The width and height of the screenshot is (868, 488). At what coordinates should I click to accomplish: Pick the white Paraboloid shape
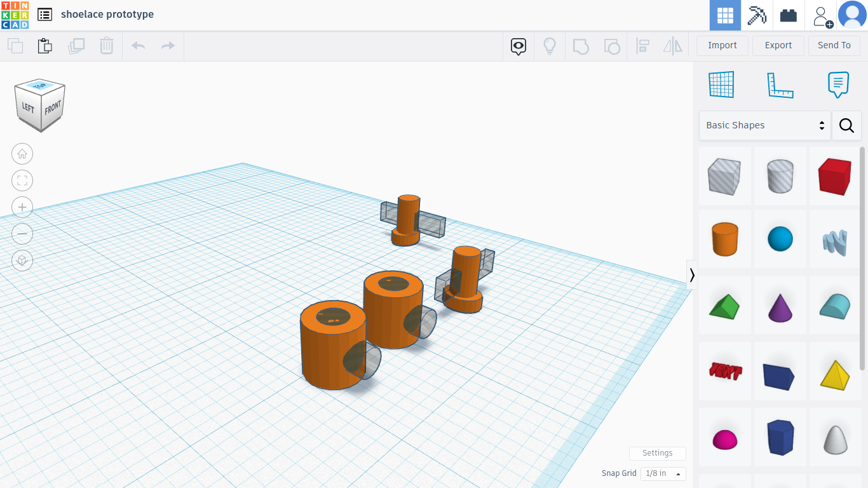pyautogui.click(x=835, y=438)
